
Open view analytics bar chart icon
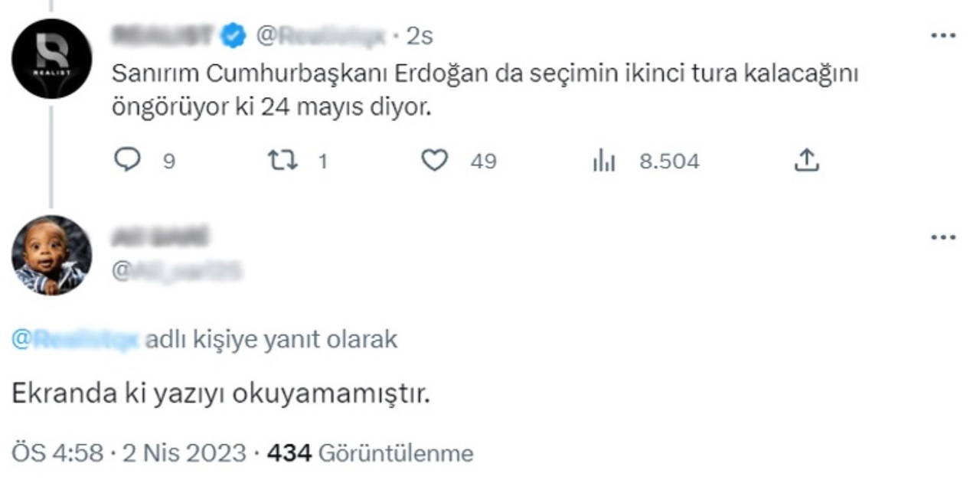click(604, 162)
